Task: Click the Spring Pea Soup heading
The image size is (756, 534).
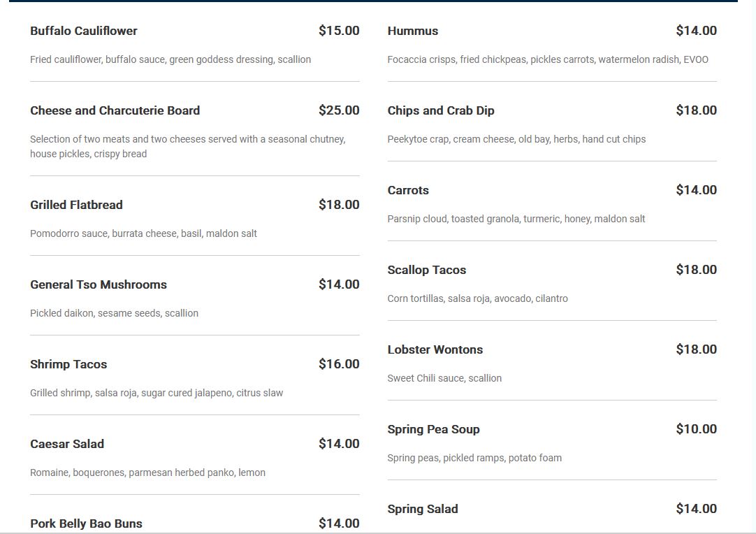Action: click(433, 429)
